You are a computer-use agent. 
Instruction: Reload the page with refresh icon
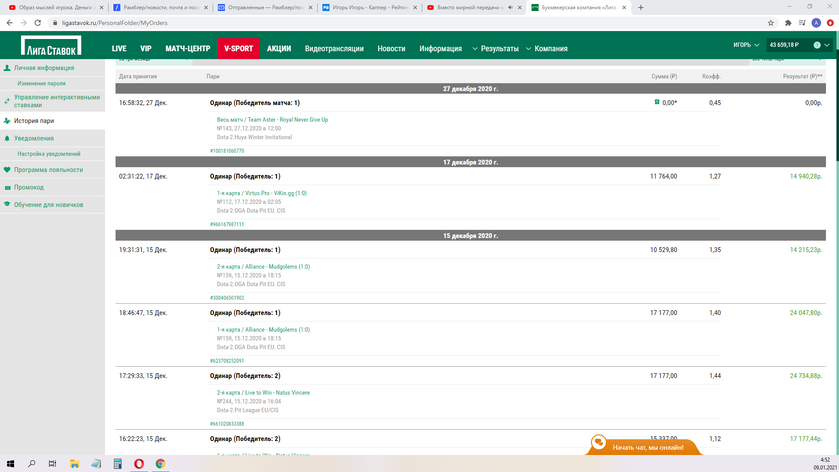click(x=37, y=23)
